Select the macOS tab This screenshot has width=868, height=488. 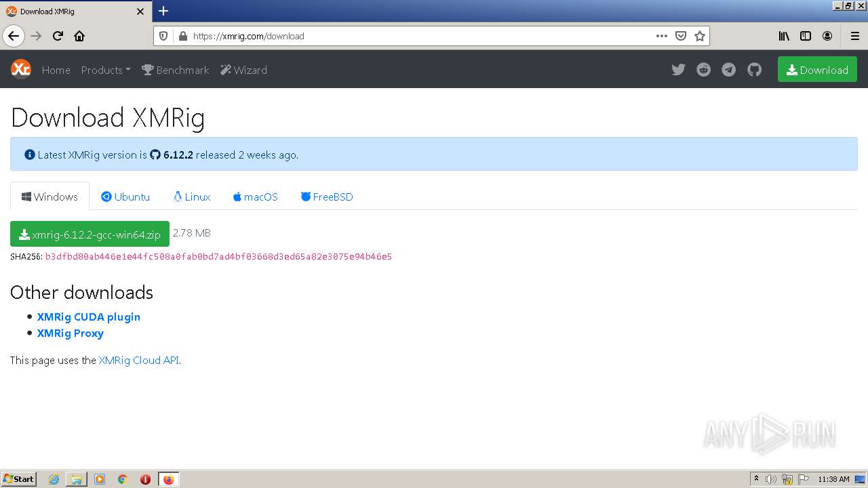click(x=255, y=197)
